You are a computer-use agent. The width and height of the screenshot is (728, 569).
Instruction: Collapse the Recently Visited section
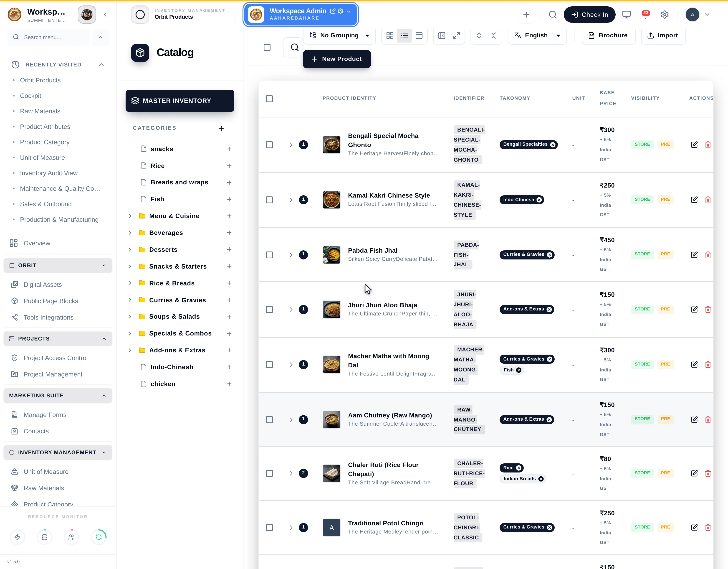[x=102, y=65]
